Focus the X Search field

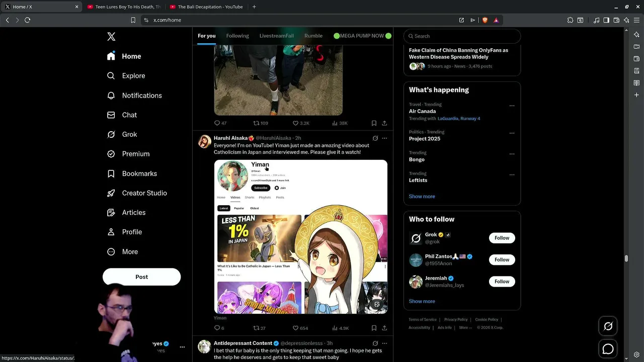click(462, 36)
